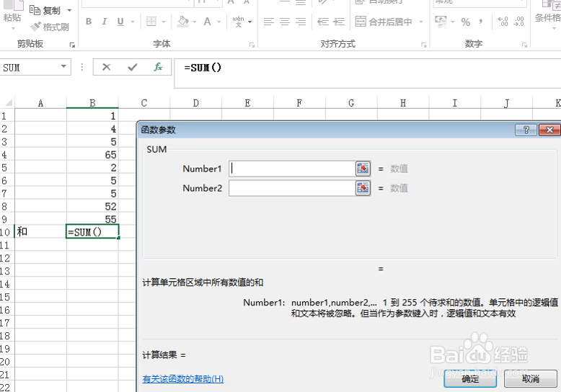Click the borders icon
Viewport: 561px width, 392px height.
click(151, 22)
